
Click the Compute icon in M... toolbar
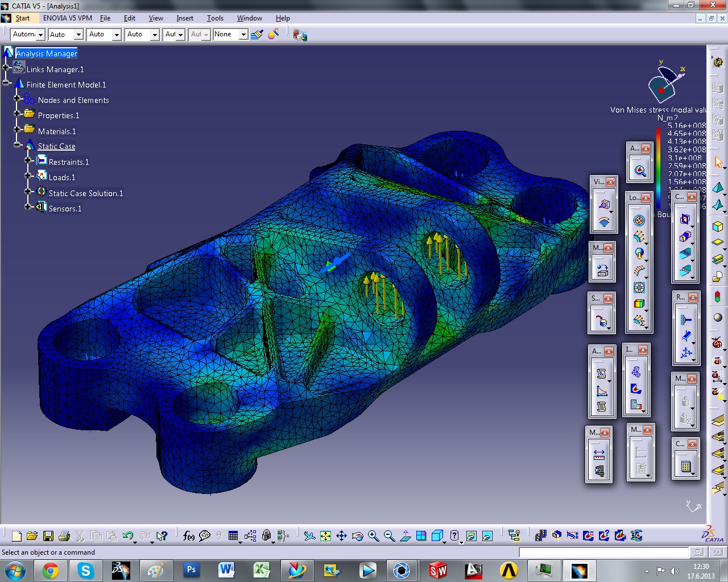(x=685, y=467)
